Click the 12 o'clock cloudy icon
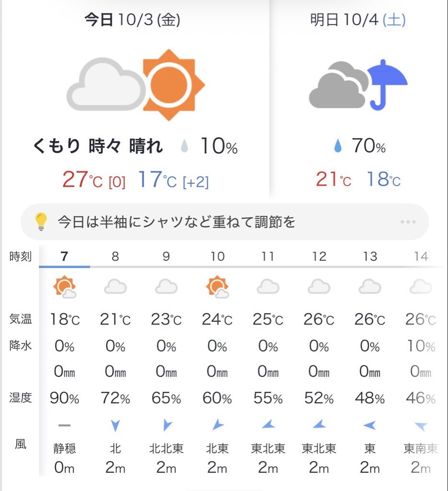Screen dimensions: 448x491 point(319,287)
